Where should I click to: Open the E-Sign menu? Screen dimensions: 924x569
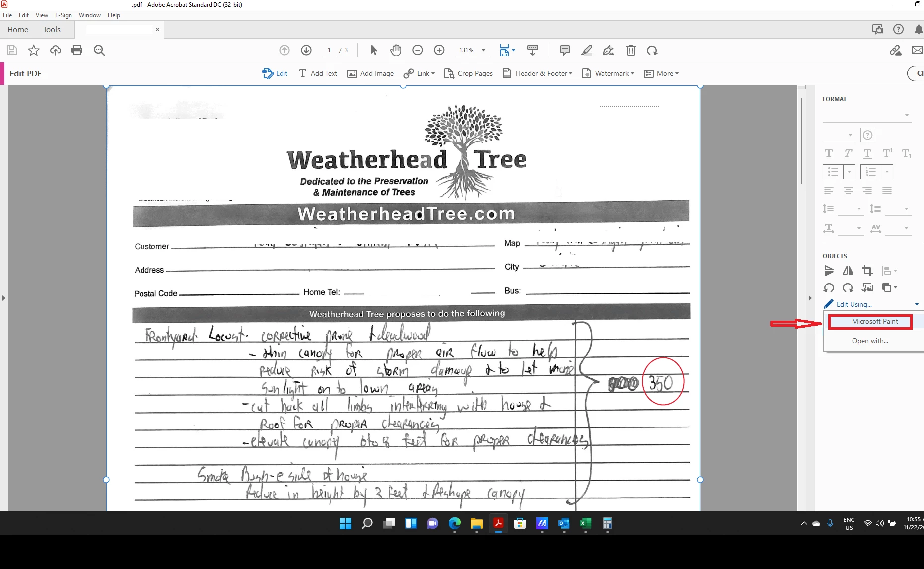(x=63, y=15)
